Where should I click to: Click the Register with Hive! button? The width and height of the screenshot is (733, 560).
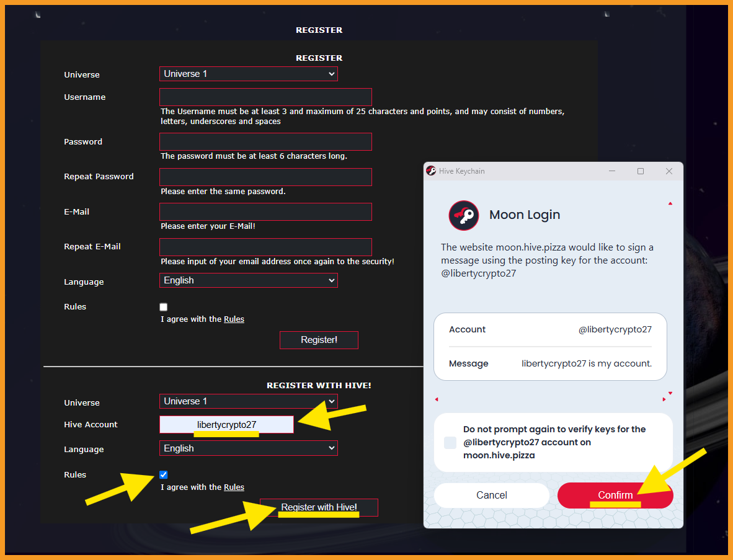(319, 508)
